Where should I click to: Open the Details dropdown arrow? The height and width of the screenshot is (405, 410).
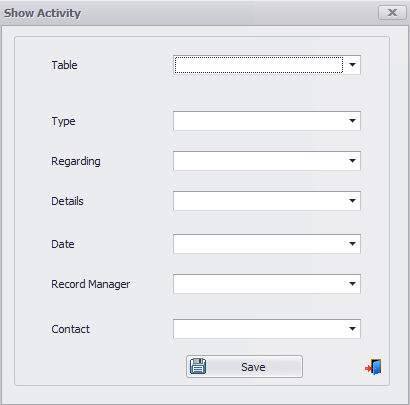pos(352,201)
